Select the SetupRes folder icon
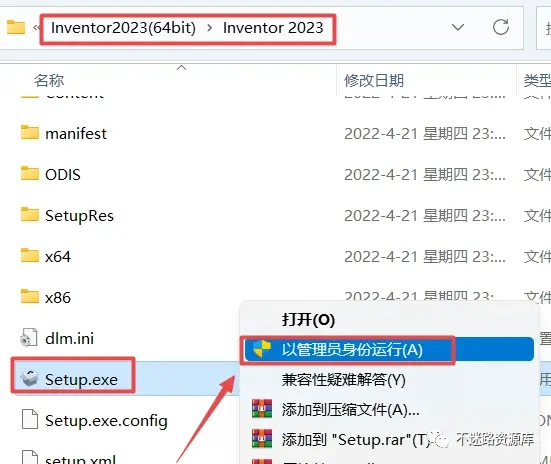 [x=30, y=214]
